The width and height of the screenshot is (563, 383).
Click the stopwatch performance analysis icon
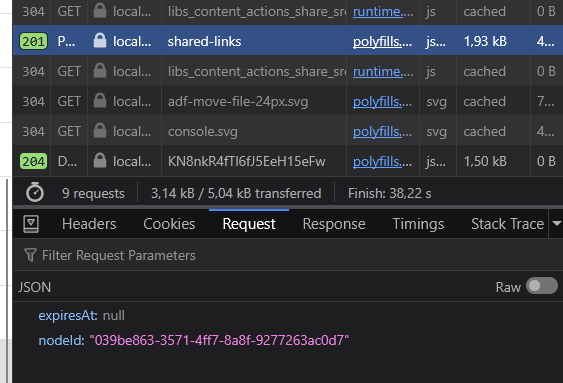pos(35,193)
